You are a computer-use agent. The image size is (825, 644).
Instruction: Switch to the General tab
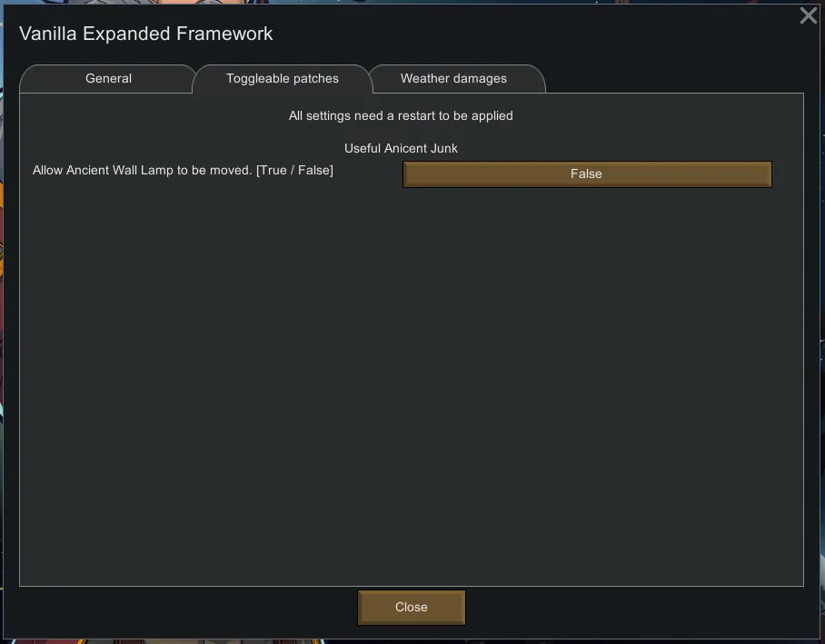click(108, 79)
